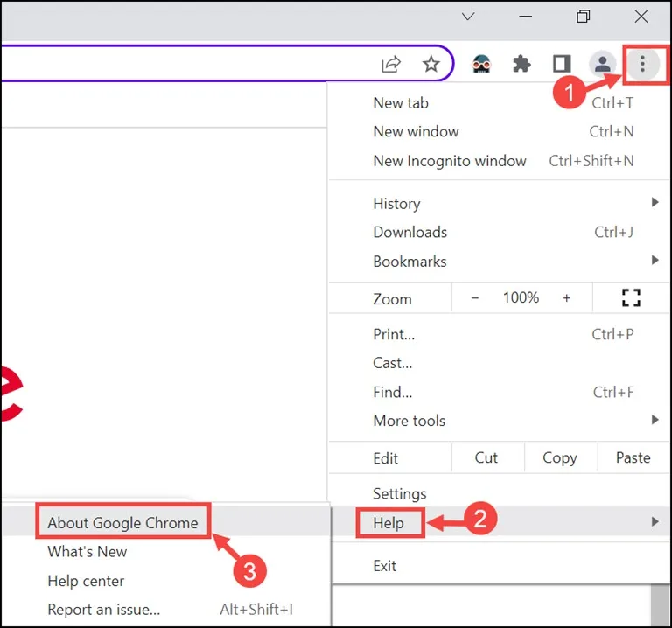This screenshot has height=628, width=672.
Task: Choose Exit from the menu
Action: pyautogui.click(x=500, y=566)
